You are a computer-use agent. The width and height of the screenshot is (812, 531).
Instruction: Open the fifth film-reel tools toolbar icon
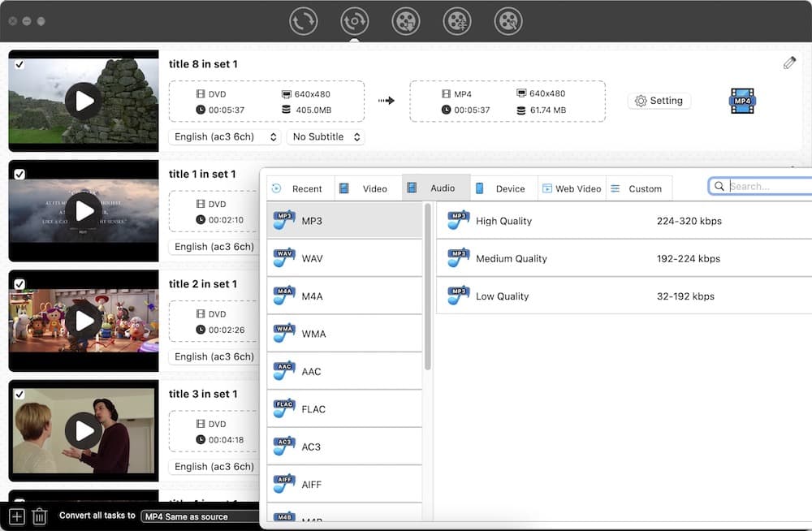508,21
